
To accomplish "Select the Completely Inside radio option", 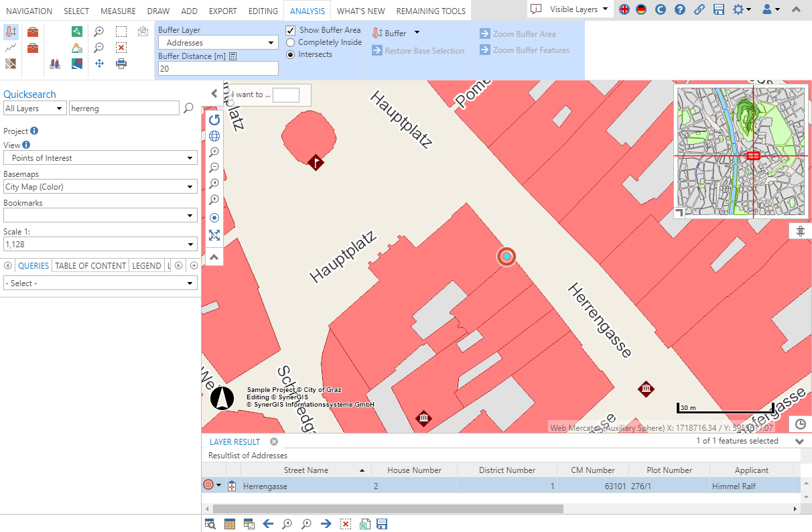I will (x=291, y=42).
